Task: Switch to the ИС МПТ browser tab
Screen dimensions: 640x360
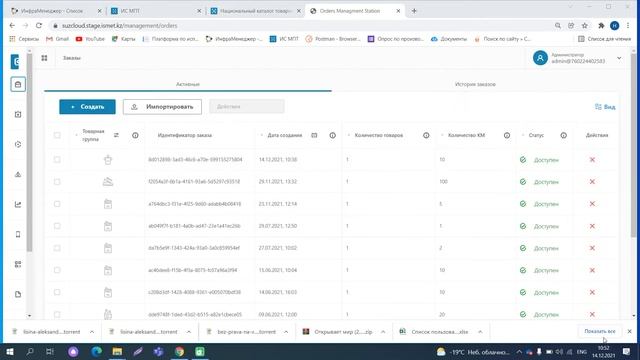Action: click(155, 11)
